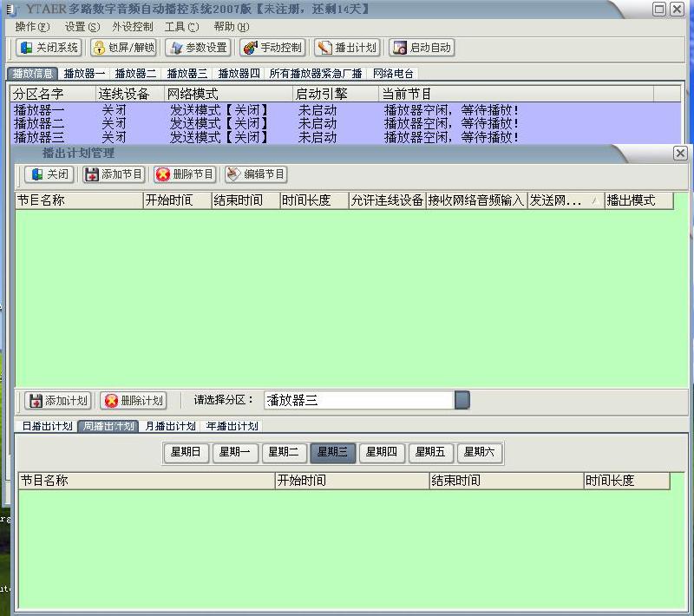The image size is (694, 616).
Task: Click the 当前节目 column header
Action: click(x=516, y=94)
